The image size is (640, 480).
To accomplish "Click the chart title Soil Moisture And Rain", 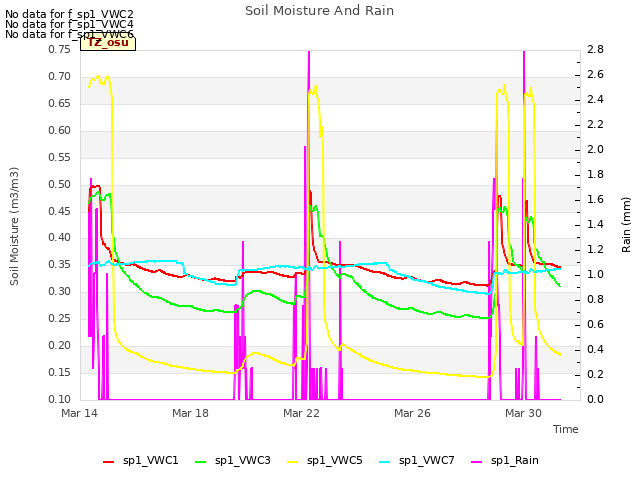I will coord(320,11).
